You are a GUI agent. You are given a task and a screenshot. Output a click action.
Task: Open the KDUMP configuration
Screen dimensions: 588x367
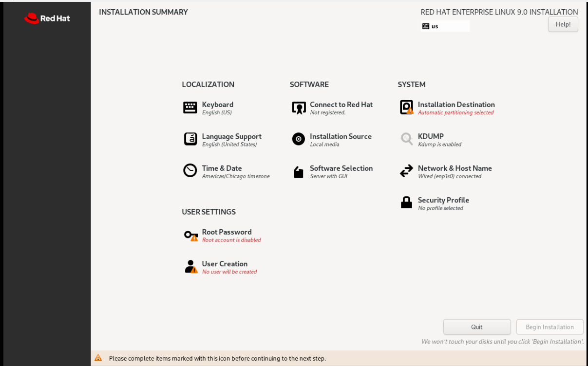pyautogui.click(x=431, y=136)
